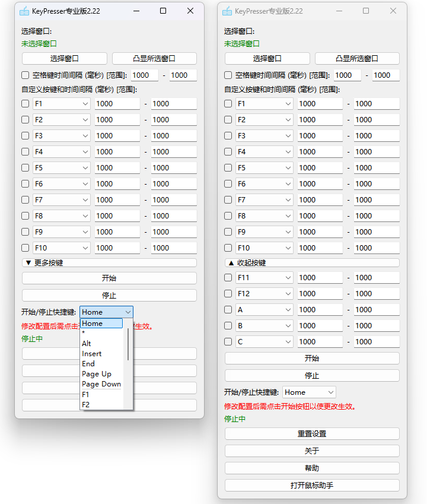Choose Insert in the hotkey list
The image size is (427, 504).
[x=101, y=354]
